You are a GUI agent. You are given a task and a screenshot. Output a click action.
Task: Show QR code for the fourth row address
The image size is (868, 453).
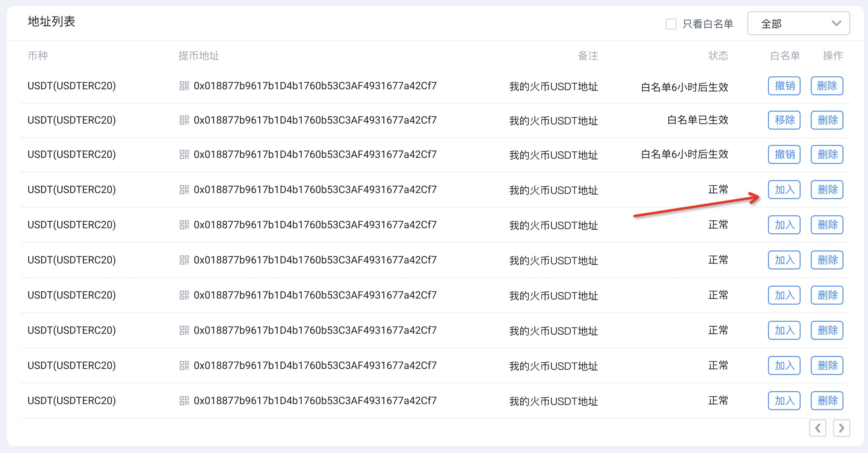tap(184, 189)
